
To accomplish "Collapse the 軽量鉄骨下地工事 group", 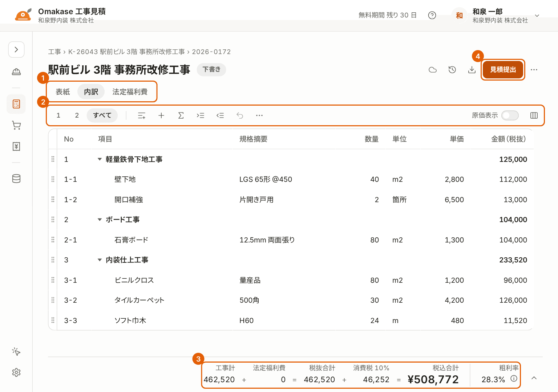I will [100, 159].
